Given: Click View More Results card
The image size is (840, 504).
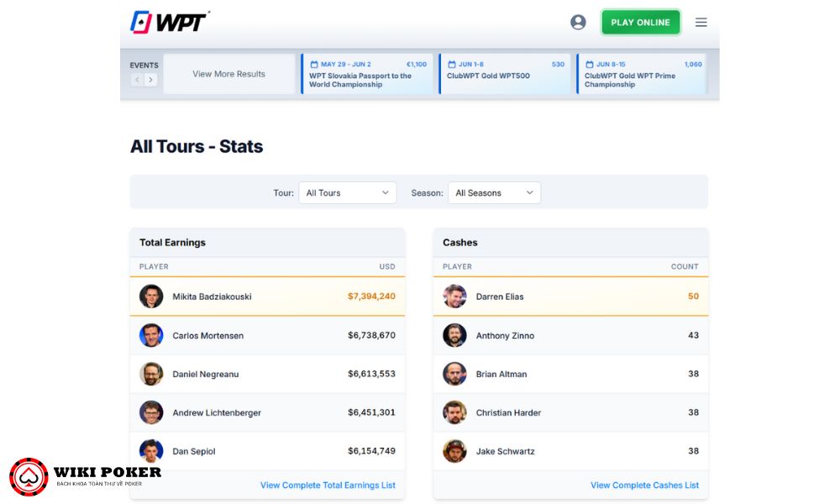Looking at the screenshot, I should [x=228, y=74].
